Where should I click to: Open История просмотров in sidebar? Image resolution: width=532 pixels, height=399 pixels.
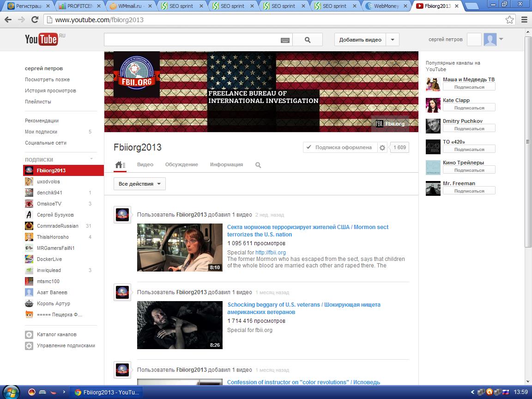click(50, 91)
